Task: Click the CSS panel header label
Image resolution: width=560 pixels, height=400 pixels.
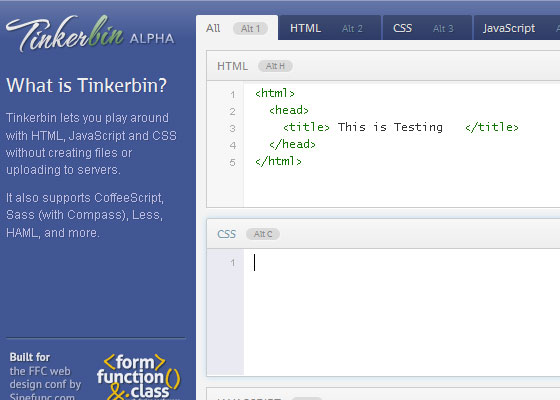Action: [226, 234]
